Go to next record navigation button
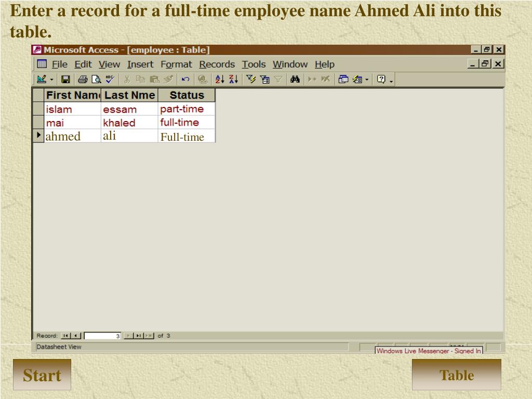Screen dimensions: 532x399 pyautogui.click(x=129, y=336)
